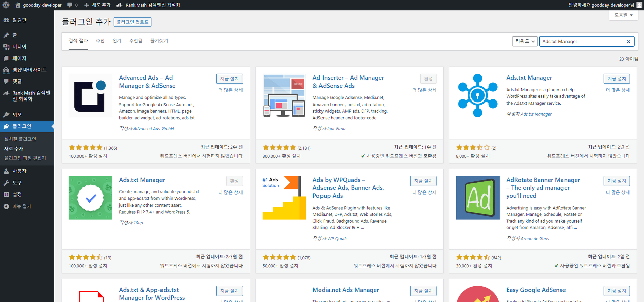Image resolution: width=644 pixels, height=302 pixels.
Task: Install 8,000+ installs Ads.txt Manager plugin
Action: click(x=617, y=79)
